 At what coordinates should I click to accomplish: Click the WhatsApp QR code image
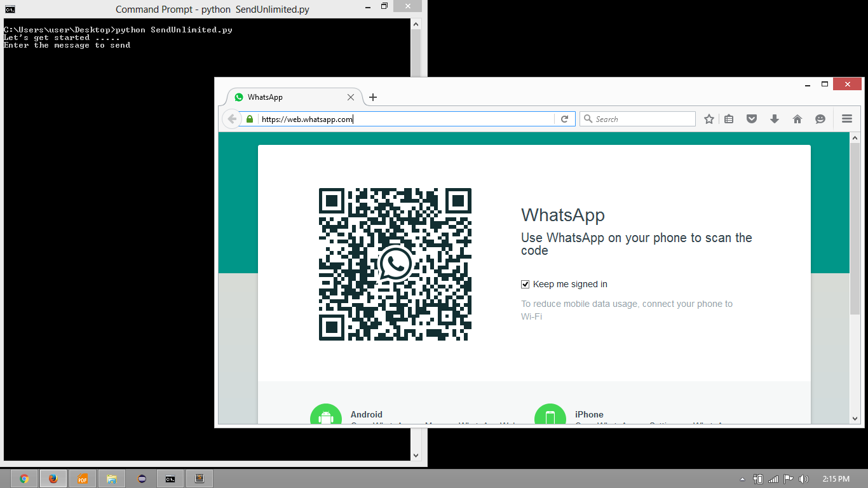tap(395, 264)
